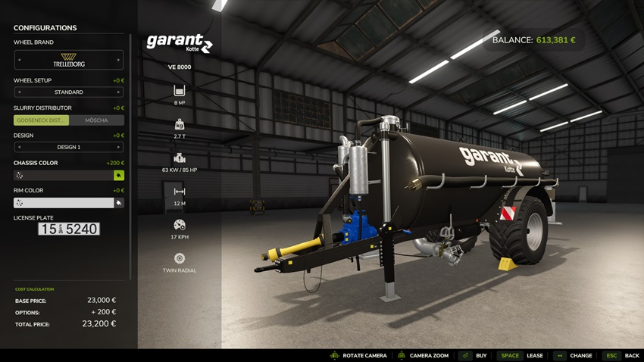644x362 pixels.
Task: Click the VE 8000 model name
Action: click(x=180, y=67)
